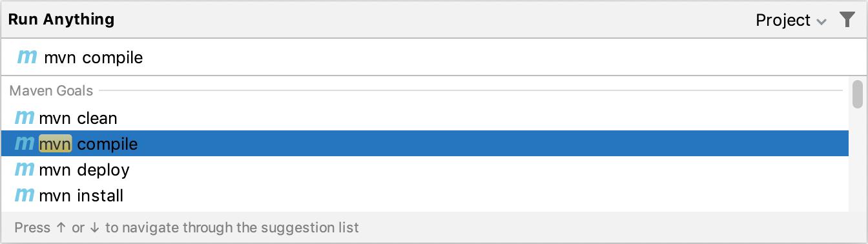Choose the mvn install goal
Screen dimensions: 868x244
[425, 196]
